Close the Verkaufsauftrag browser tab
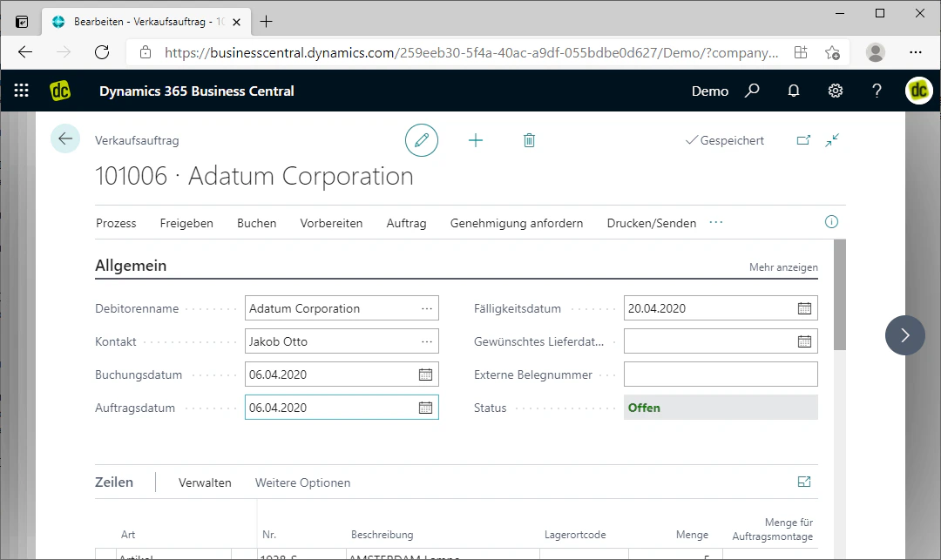Screen dimensions: 941x560 (236, 22)
